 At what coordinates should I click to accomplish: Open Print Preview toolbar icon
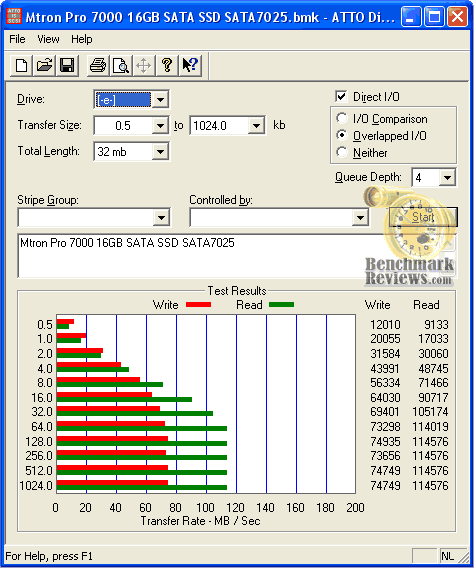pos(121,66)
